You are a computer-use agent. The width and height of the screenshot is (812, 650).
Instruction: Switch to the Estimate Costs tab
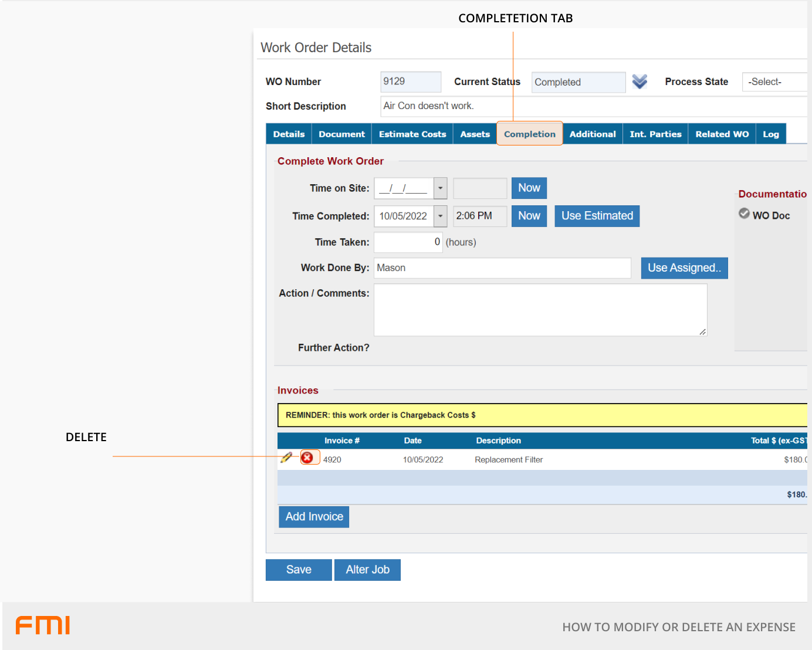click(412, 134)
